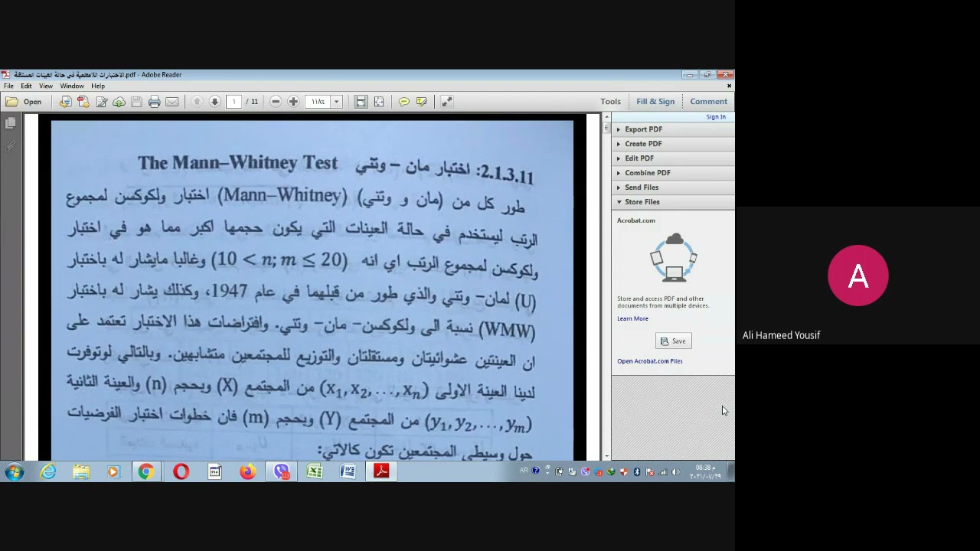Open the Windows Start menu

(x=14, y=472)
